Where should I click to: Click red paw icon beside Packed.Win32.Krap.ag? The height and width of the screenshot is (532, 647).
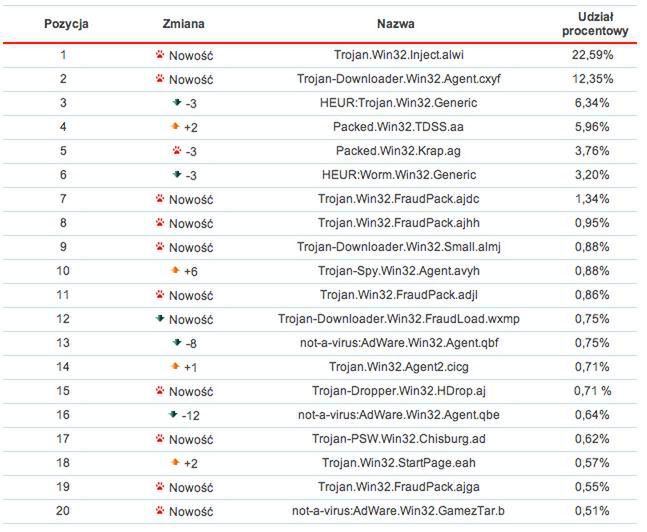tap(177, 151)
